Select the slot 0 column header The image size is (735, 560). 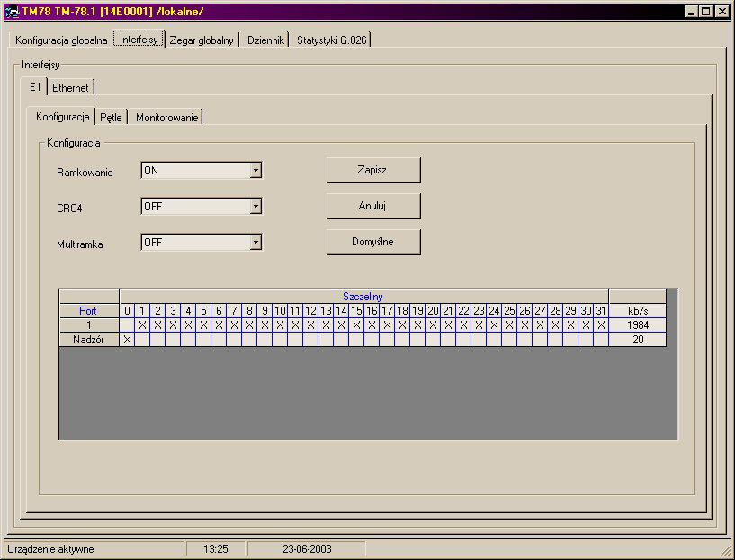[127, 311]
